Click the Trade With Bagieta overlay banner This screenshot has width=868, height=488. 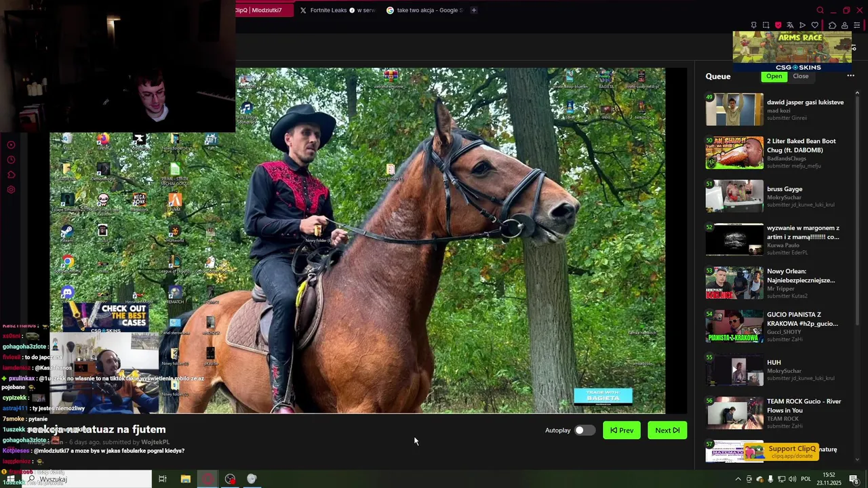pyautogui.click(x=603, y=395)
